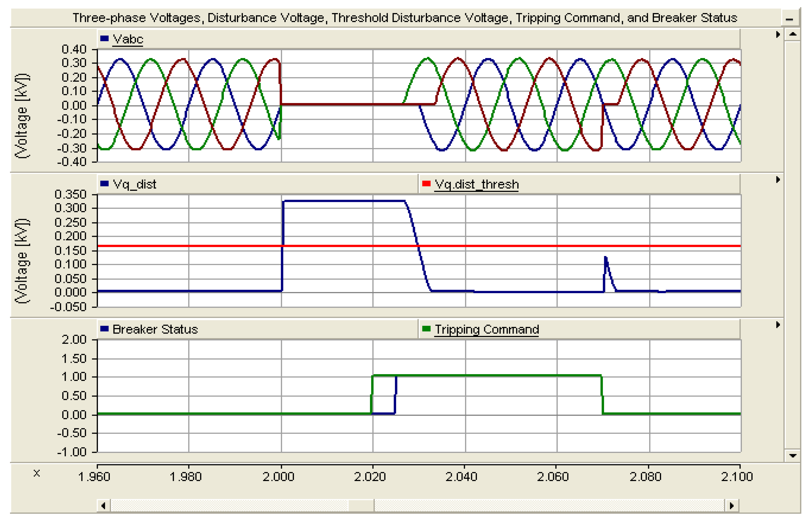
Task: Click the horizontal scrollbar thumb
Action: point(361,506)
